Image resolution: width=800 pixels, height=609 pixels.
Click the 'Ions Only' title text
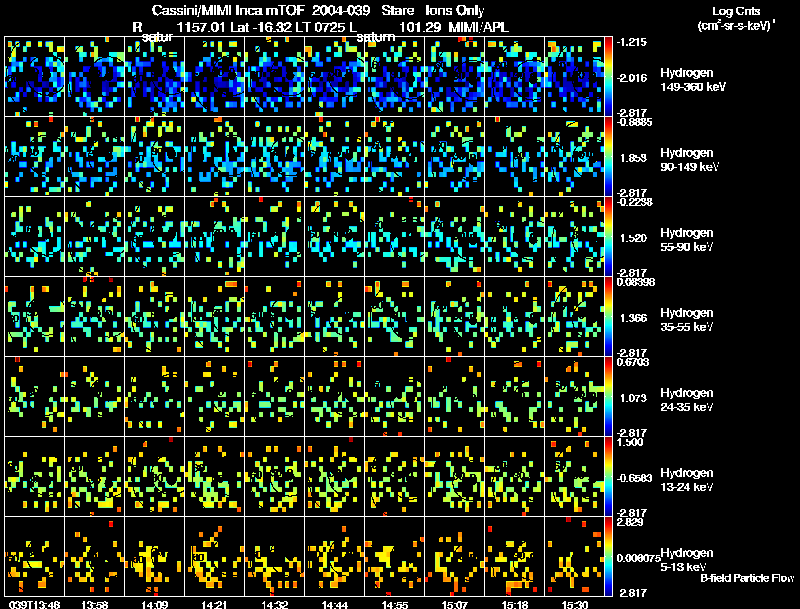455,10
